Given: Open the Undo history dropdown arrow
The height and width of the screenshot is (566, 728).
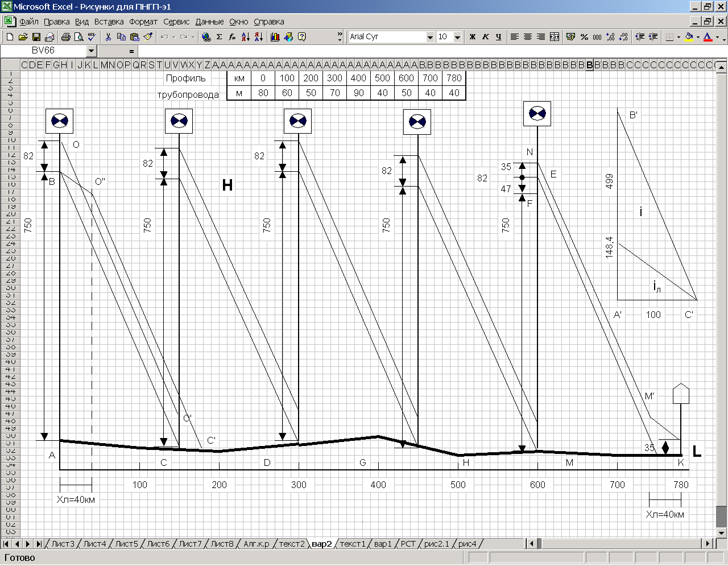Looking at the screenshot, I should 173,37.
